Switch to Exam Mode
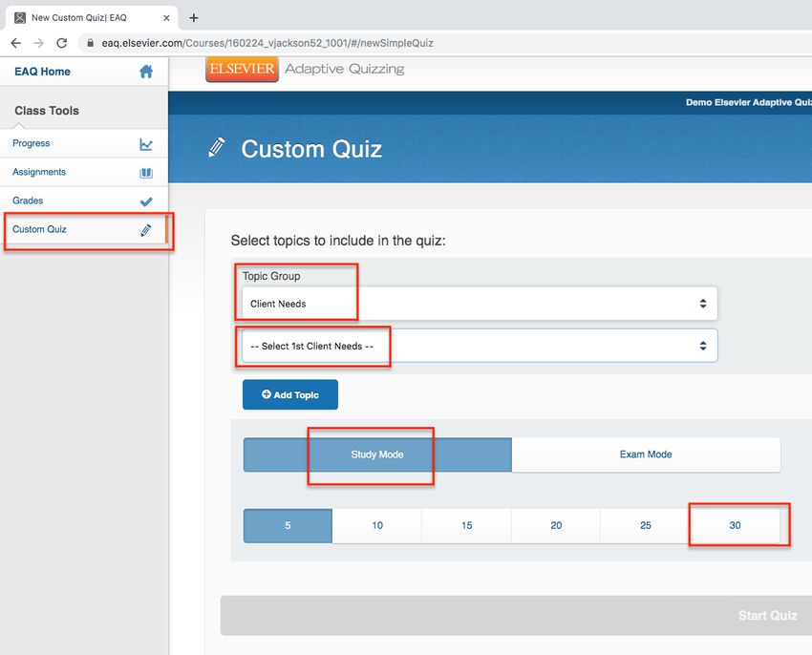The image size is (812, 655). click(x=646, y=454)
